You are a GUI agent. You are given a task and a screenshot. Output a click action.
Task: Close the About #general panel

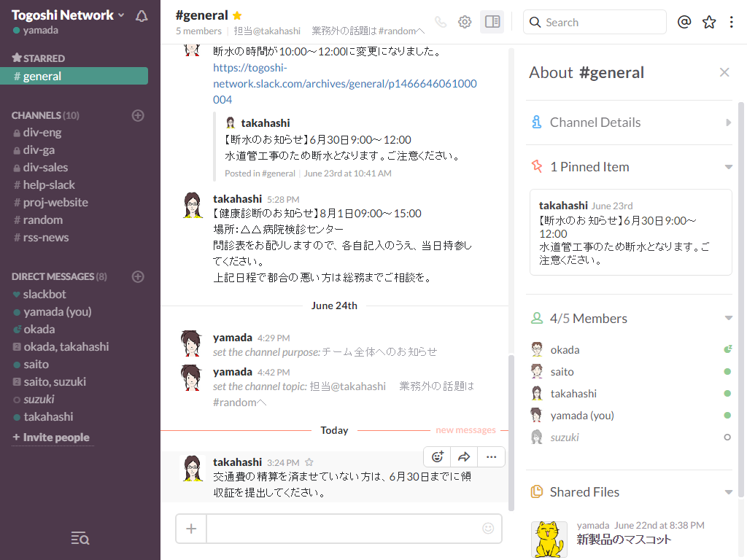click(724, 72)
